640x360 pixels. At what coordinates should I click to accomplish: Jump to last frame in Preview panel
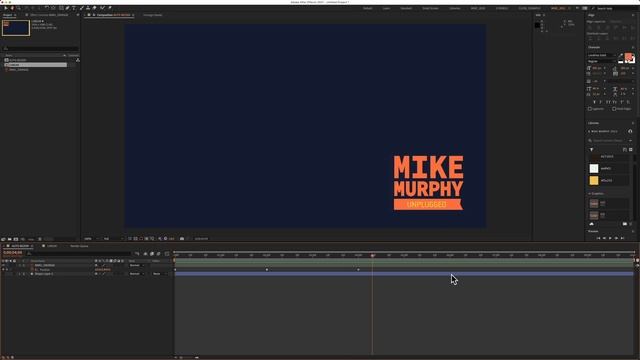(622, 238)
